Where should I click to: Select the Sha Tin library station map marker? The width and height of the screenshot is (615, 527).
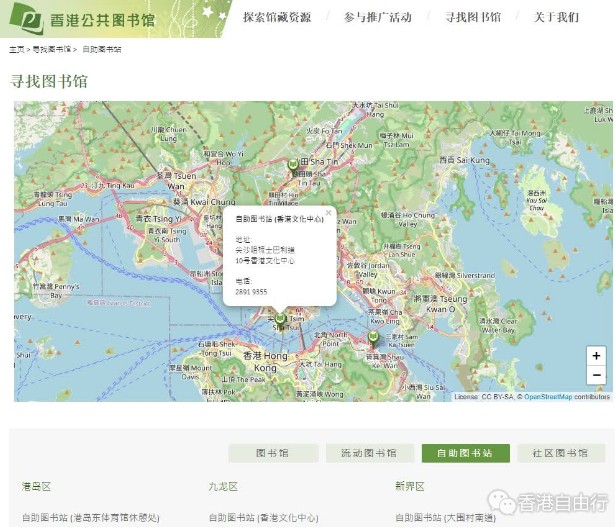(x=293, y=166)
